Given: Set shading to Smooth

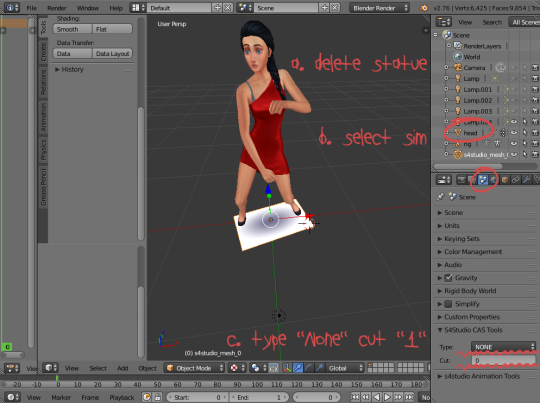Looking at the screenshot, I should click(72, 29).
